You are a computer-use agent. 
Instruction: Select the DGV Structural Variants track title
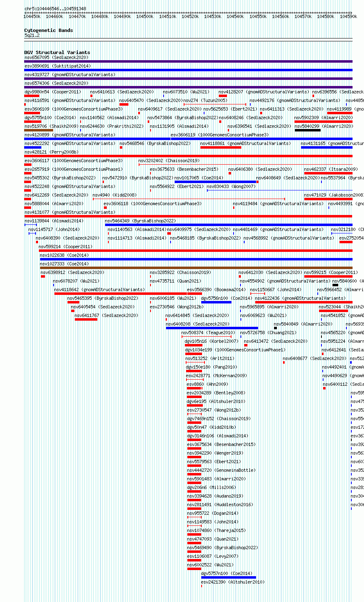[57, 52]
